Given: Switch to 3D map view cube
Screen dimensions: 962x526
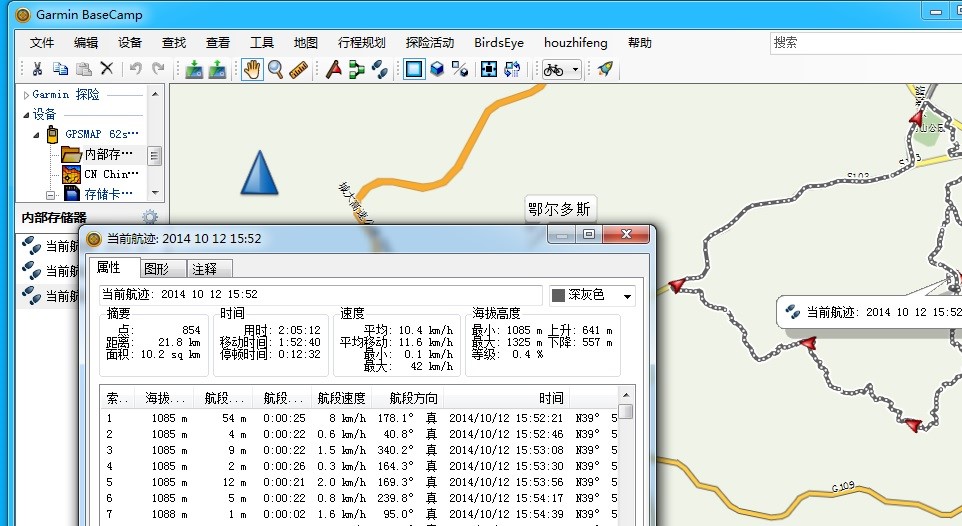Looking at the screenshot, I should (437, 69).
